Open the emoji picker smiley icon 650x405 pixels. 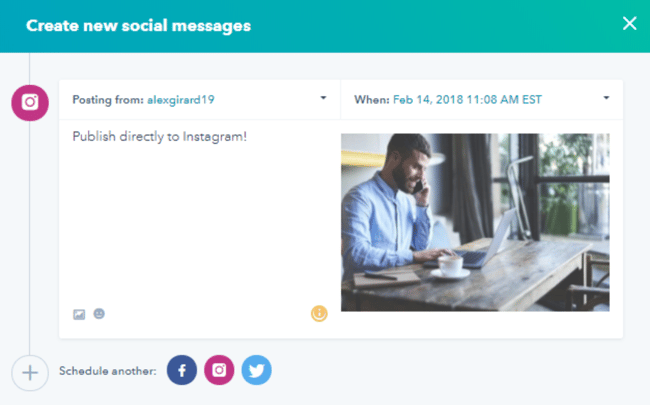point(99,314)
